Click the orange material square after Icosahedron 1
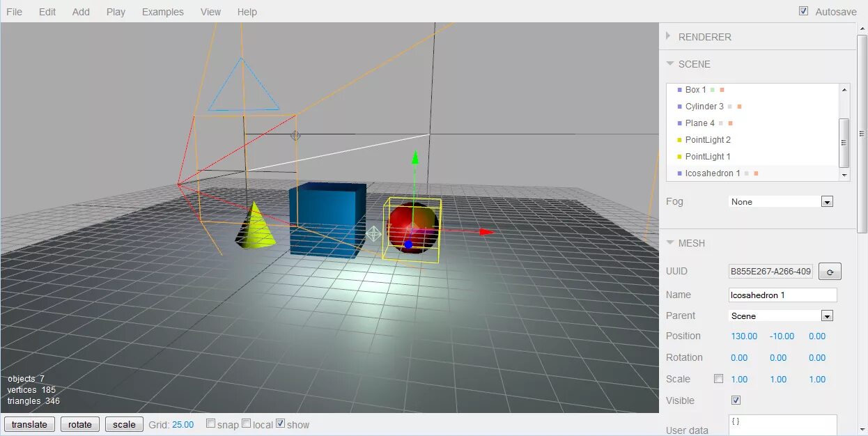Viewport: 868px width, 436px height. click(x=757, y=173)
